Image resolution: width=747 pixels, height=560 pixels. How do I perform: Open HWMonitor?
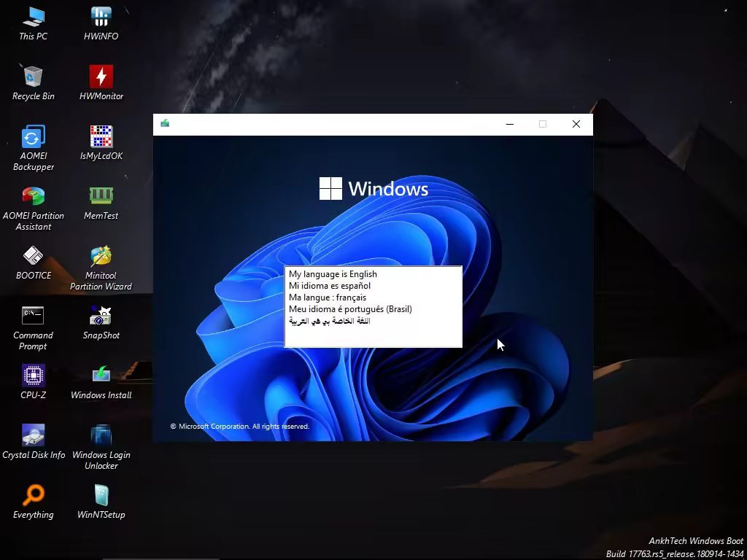pos(101,76)
